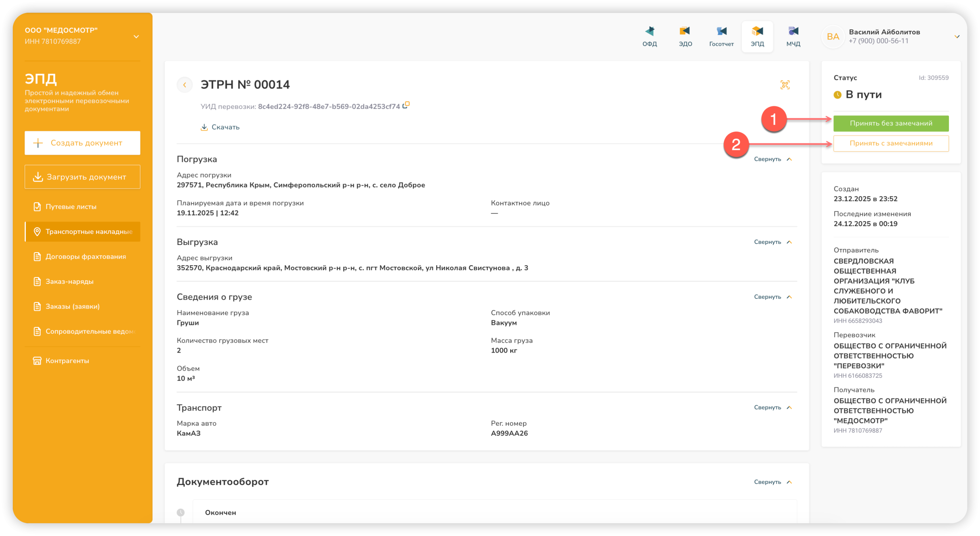
Task: Go to Договоры фрахтования menu item
Action: [x=85, y=256]
